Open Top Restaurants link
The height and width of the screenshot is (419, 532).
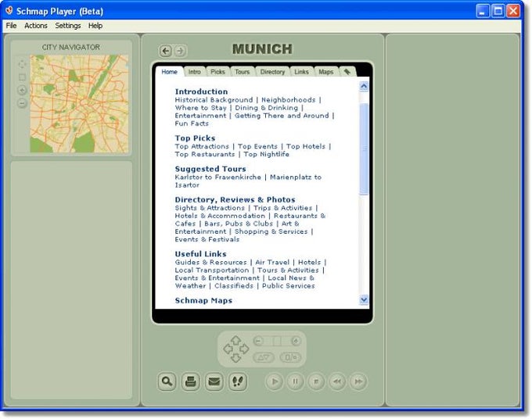pyautogui.click(x=205, y=154)
